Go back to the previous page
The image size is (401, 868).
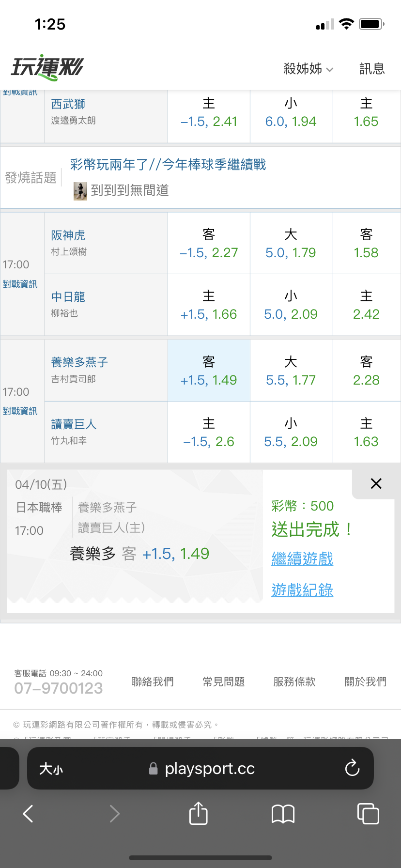pyautogui.click(x=29, y=814)
